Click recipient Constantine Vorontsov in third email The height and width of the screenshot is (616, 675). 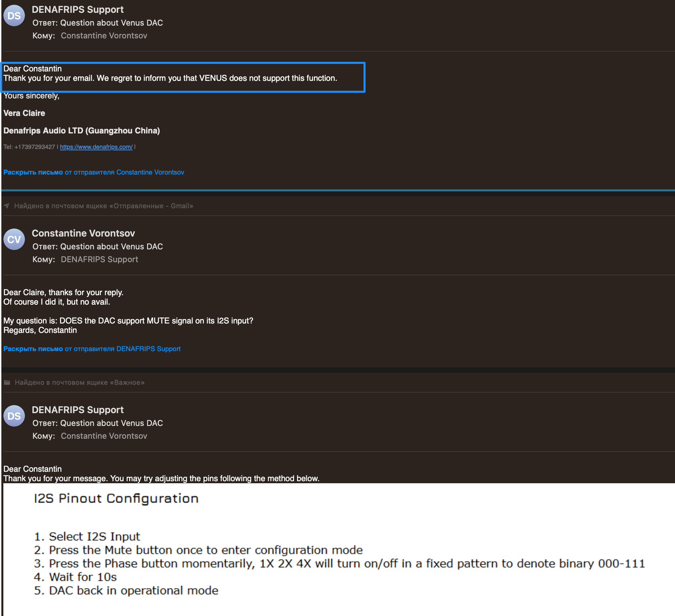click(104, 436)
